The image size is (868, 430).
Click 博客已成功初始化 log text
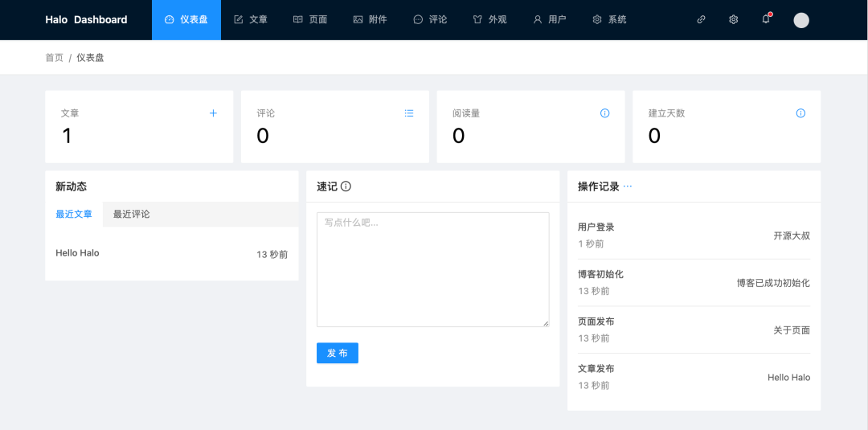click(773, 283)
